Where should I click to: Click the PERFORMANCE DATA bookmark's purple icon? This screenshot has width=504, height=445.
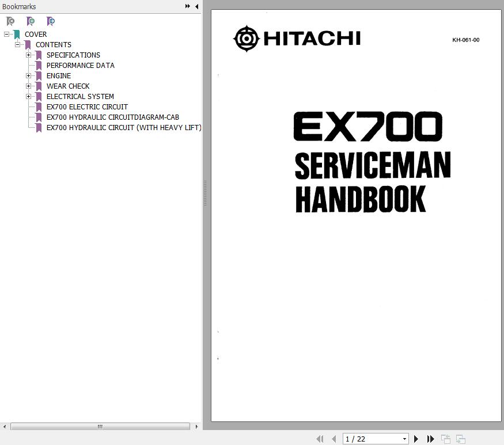tap(39, 66)
